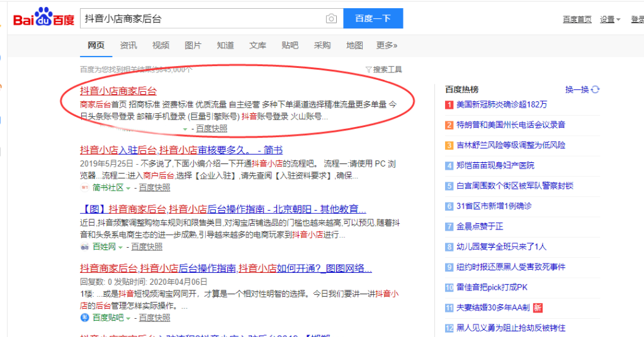Click the 百姓网 source link
644x337 pixels.
105,247
